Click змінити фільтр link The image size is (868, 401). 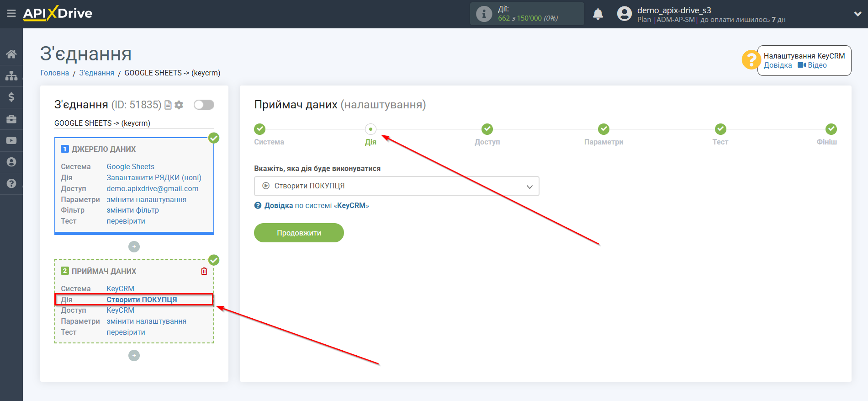pos(132,210)
